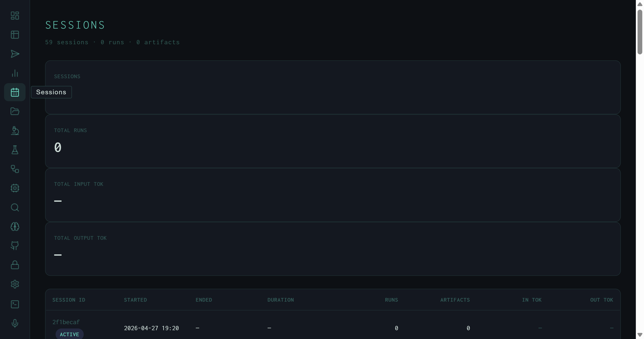Sort by IN TOK column header

(x=532, y=300)
